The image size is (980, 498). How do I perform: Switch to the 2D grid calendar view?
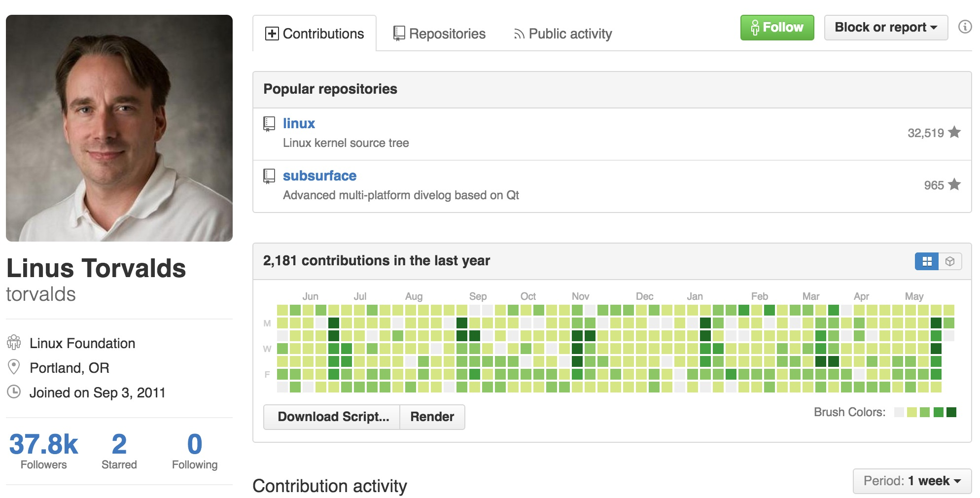coord(927,261)
